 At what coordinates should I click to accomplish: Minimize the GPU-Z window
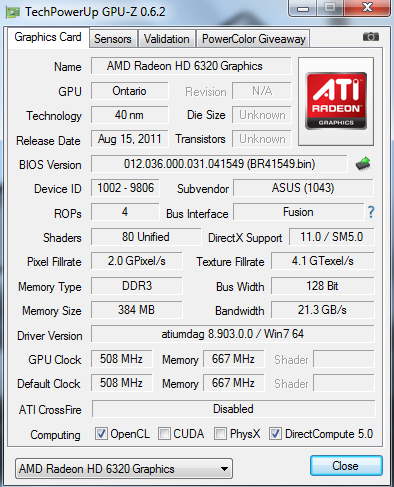coord(303,8)
